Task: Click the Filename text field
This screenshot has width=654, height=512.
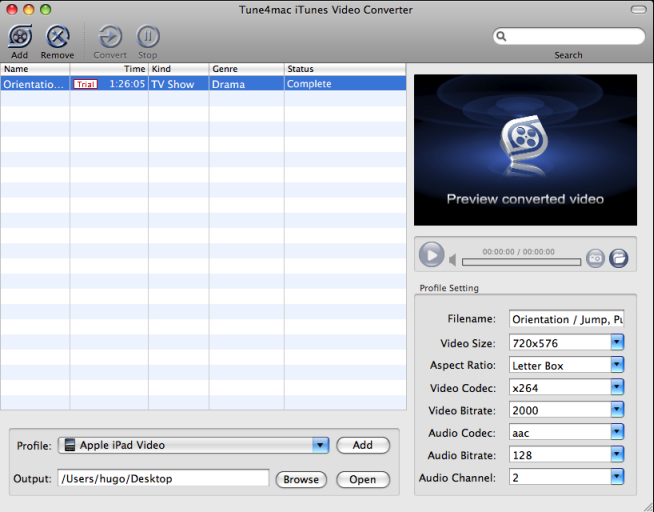Action: point(566,319)
